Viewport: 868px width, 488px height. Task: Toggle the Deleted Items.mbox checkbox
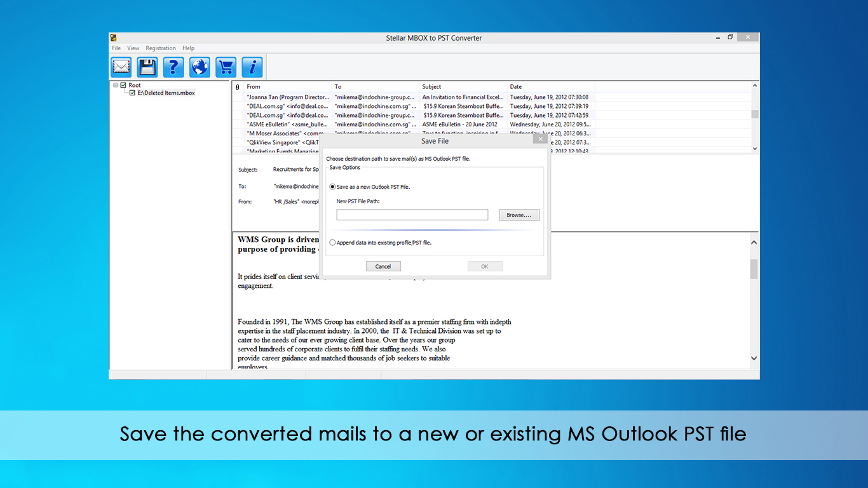pos(132,93)
